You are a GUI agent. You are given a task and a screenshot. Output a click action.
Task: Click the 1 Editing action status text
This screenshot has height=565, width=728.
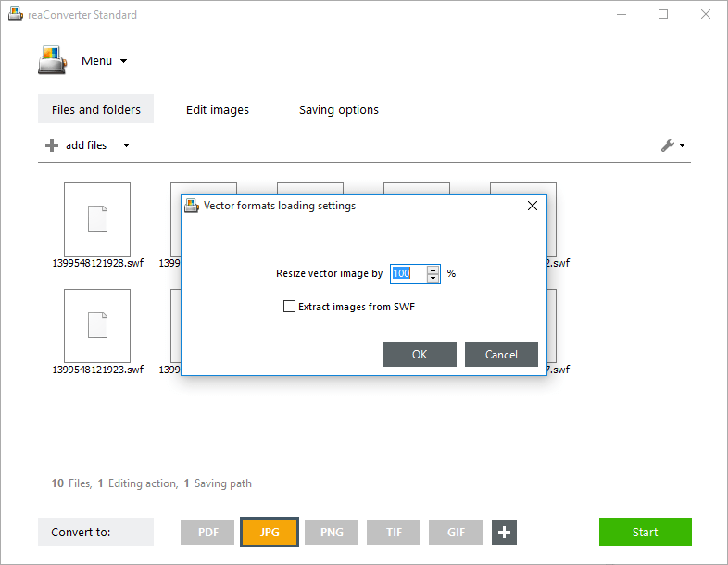click(138, 483)
